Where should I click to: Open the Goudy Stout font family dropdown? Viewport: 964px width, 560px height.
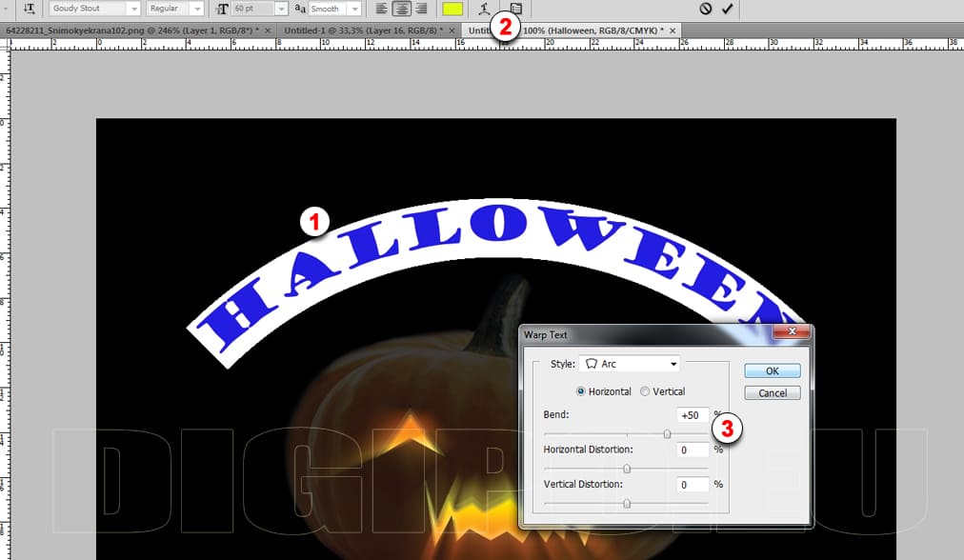(x=94, y=9)
